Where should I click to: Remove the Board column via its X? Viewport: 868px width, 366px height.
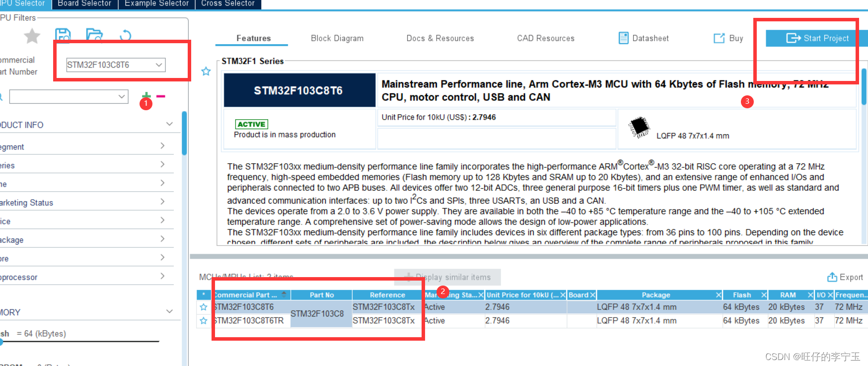pos(593,295)
